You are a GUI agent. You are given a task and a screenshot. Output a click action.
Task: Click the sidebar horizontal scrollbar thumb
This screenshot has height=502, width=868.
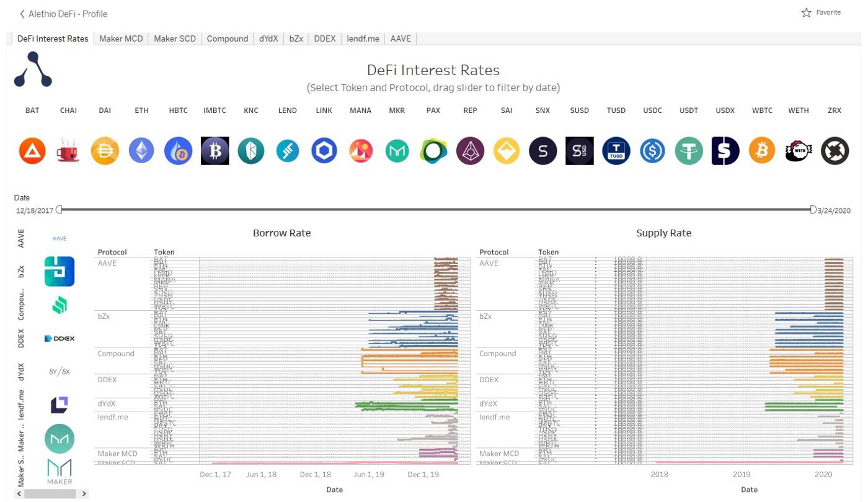click(x=51, y=494)
